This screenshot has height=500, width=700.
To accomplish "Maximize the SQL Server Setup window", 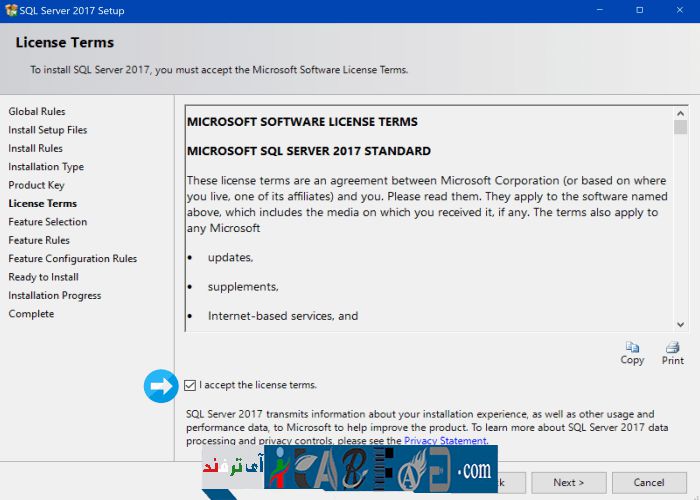I will click(639, 10).
